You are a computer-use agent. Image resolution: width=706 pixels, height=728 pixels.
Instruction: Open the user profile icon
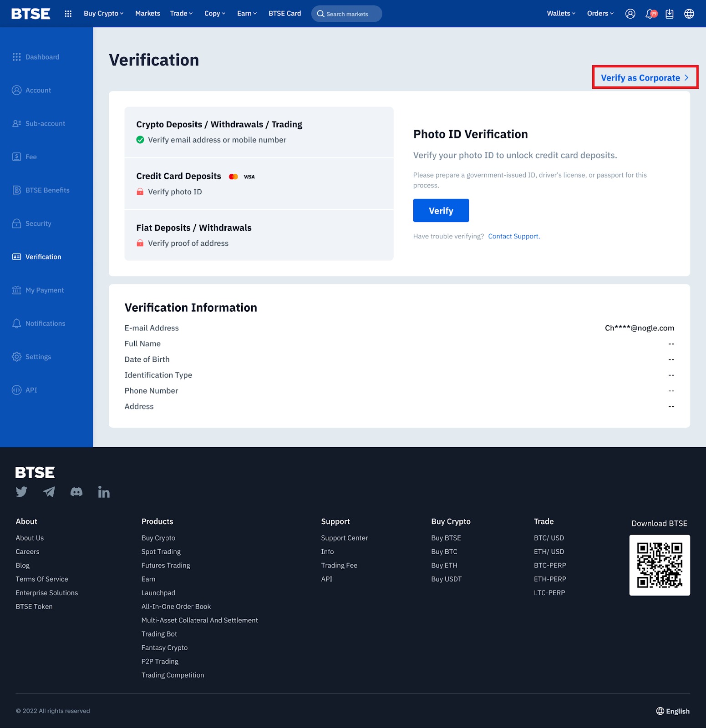(630, 14)
